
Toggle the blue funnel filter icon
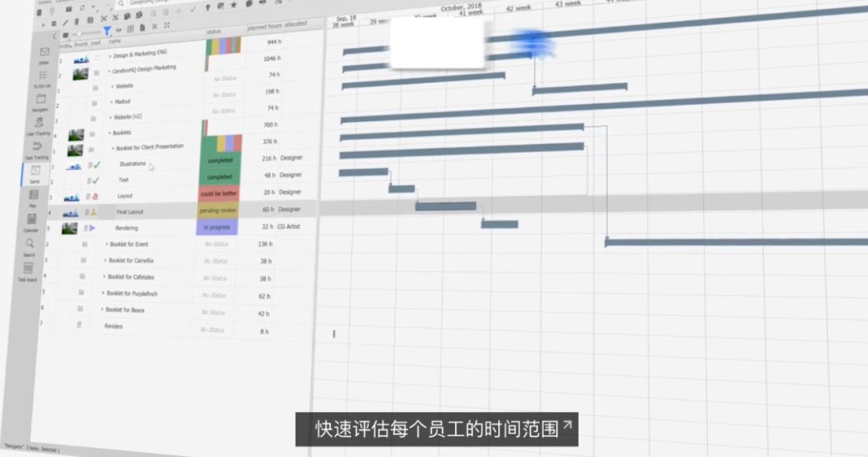[x=107, y=31]
